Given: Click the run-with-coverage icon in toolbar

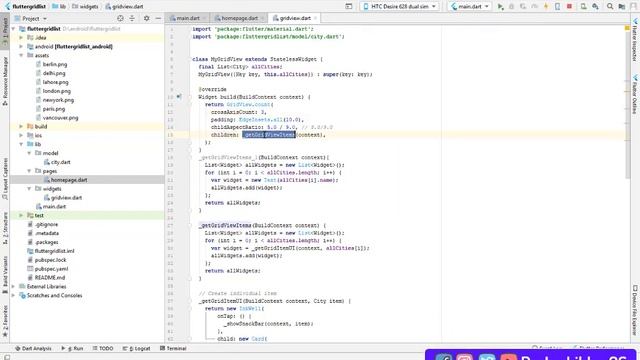Looking at the screenshot, I should (523, 7).
